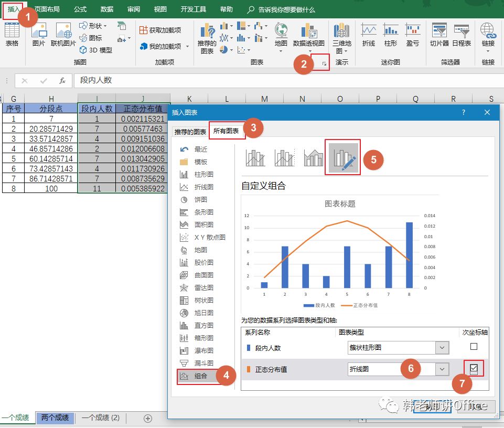Viewport: 504px width, 428px height.
Task: Open the 页面布局 ribbon tab
Action: (47, 9)
